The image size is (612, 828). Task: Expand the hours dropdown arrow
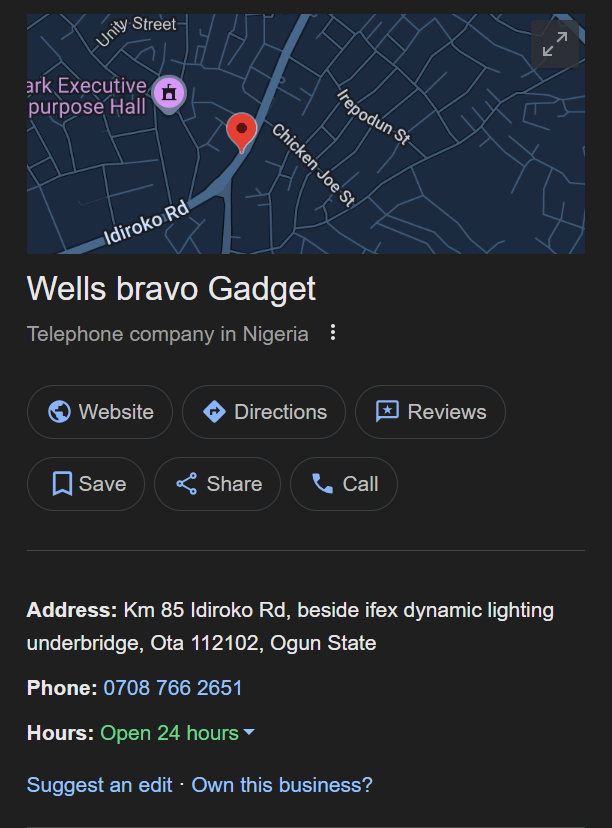[249, 733]
